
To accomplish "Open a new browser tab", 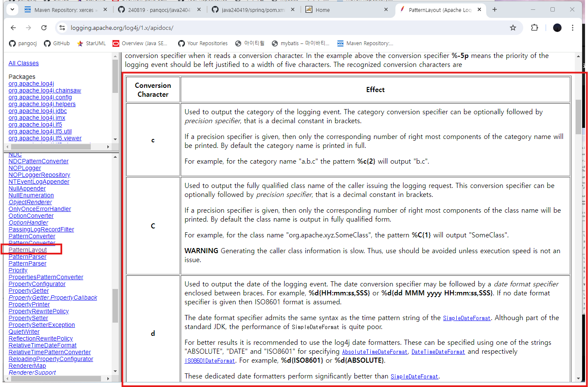I will pos(494,9).
